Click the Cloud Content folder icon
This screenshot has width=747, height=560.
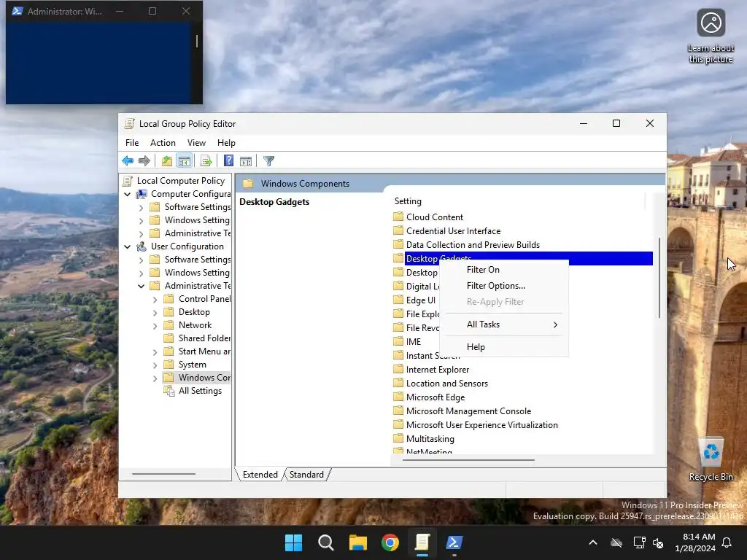pyautogui.click(x=398, y=217)
